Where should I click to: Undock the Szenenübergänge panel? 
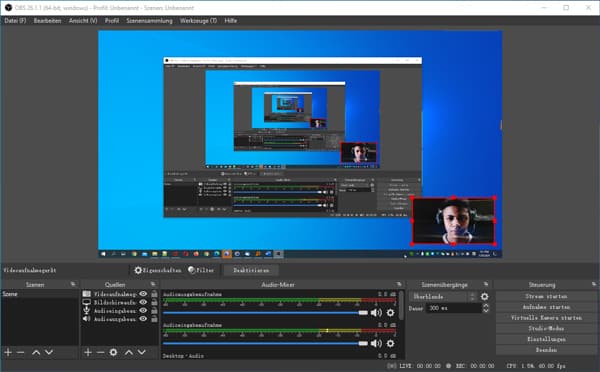[486, 284]
